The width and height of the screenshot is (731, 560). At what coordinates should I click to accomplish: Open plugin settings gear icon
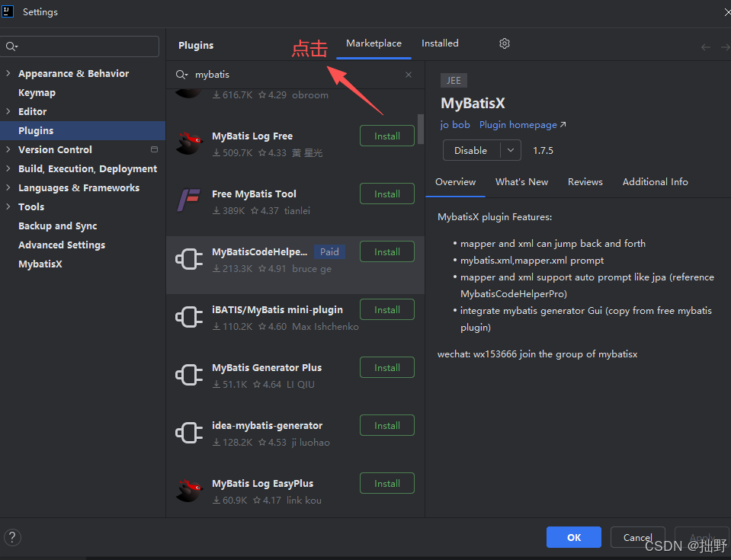point(505,43)
